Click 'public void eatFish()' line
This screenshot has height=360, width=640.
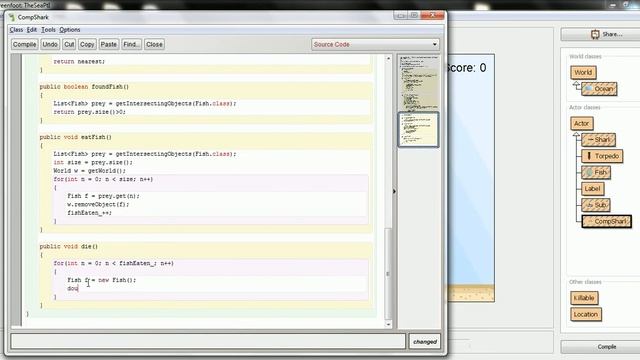pyautogui.click(x=76, y=137)
